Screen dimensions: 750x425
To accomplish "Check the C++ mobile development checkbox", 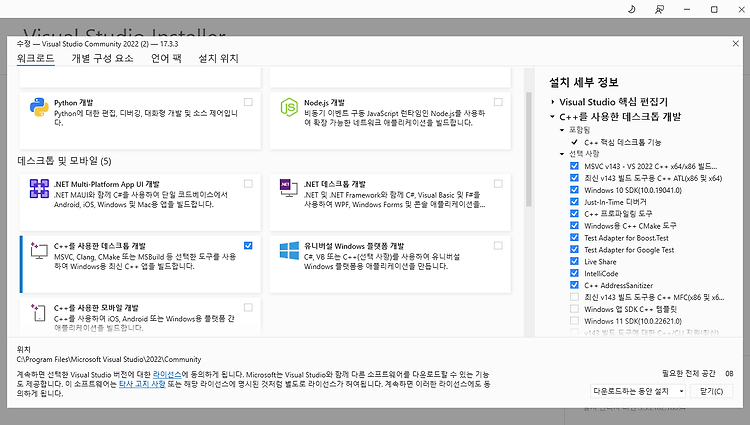I will click(x=248, y=307).
